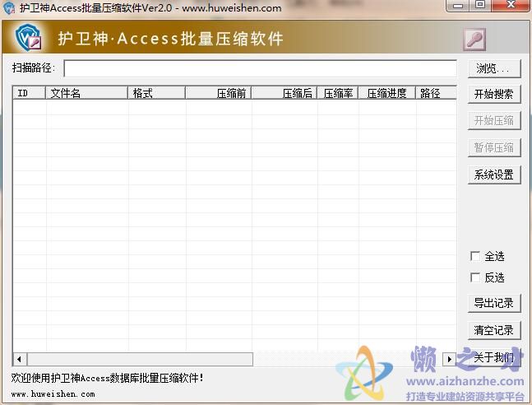Enable the 全选 select-all checkbox
The image size is (532, 405).
click(475, 256)
